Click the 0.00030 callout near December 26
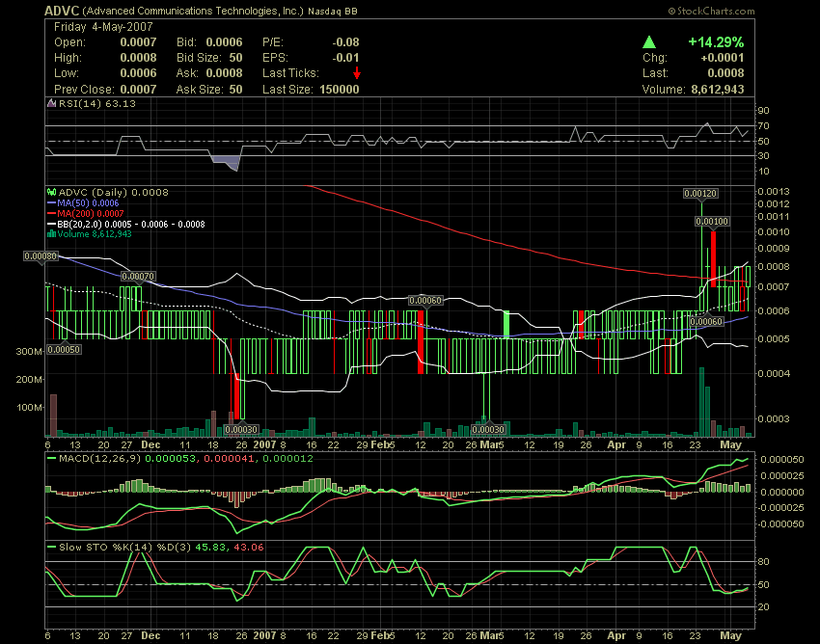The image size is (820, 644). click(x=241, y=430)
